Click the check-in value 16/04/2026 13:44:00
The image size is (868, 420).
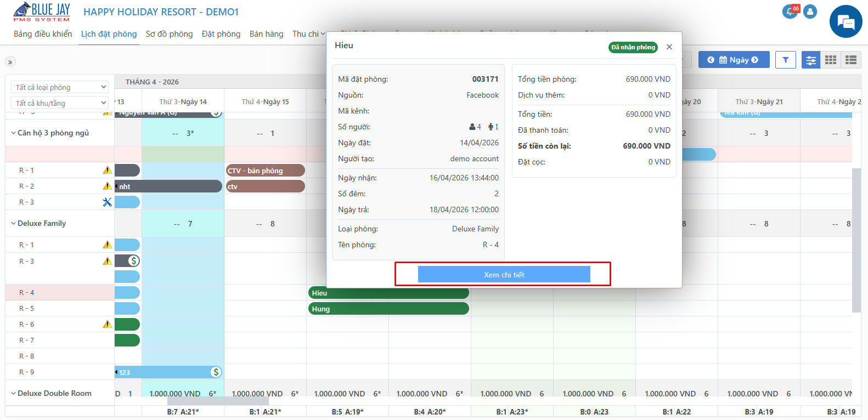point(464,178)
